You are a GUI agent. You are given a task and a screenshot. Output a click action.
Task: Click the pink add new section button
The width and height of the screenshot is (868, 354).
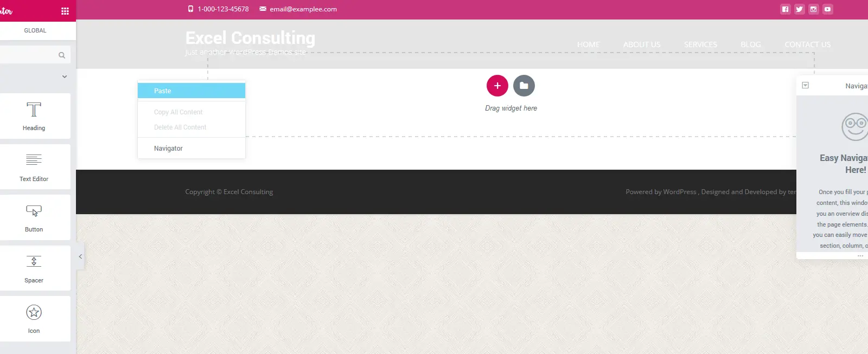point(497,86)
